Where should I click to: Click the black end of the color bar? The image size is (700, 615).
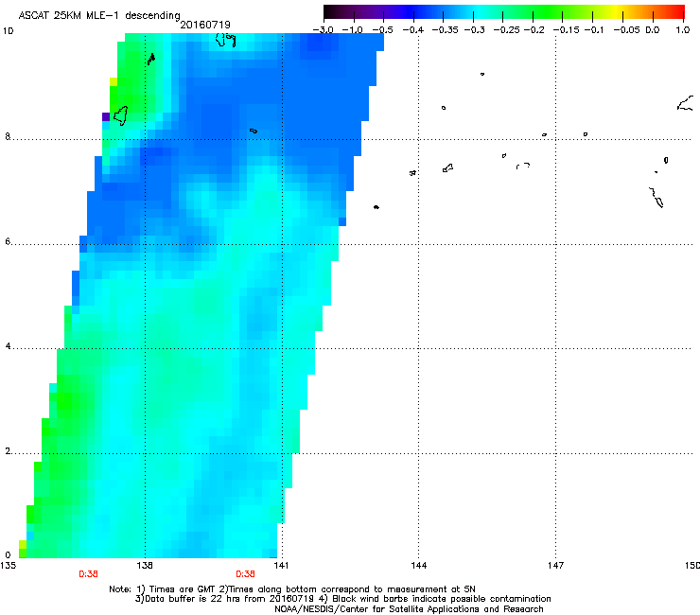(328, 12)
